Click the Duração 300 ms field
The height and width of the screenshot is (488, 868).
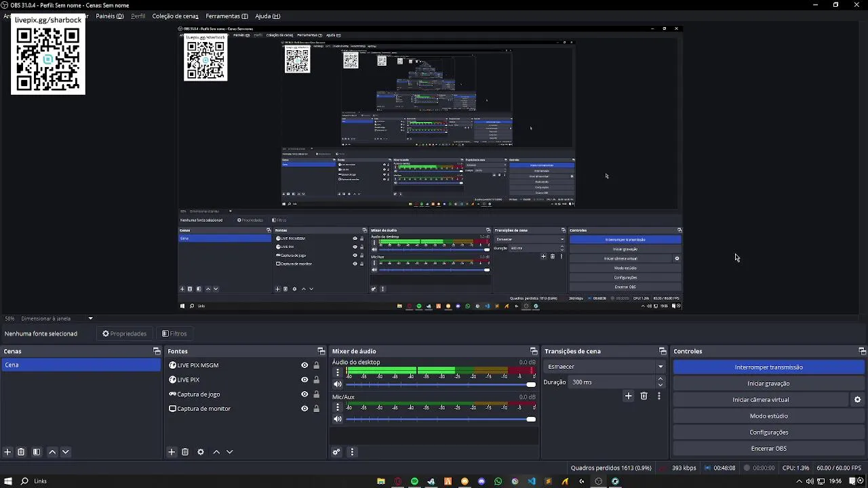tap(612, 382)
